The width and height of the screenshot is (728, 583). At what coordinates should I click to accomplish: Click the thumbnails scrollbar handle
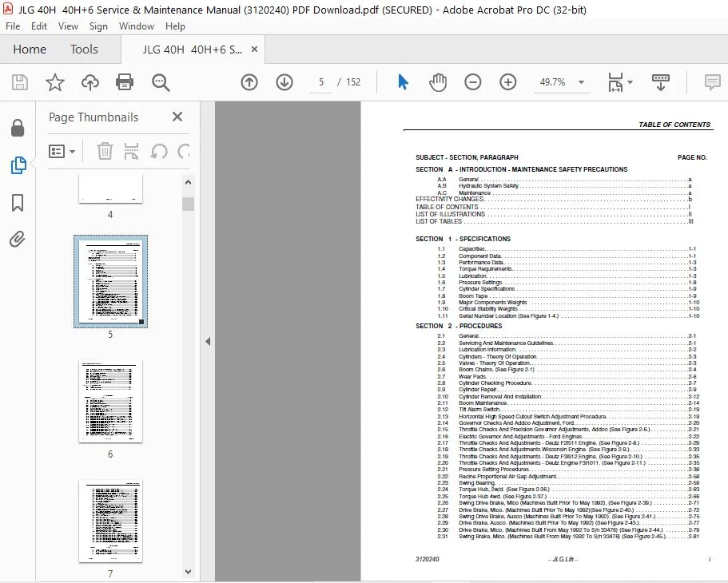click(188, 204)
